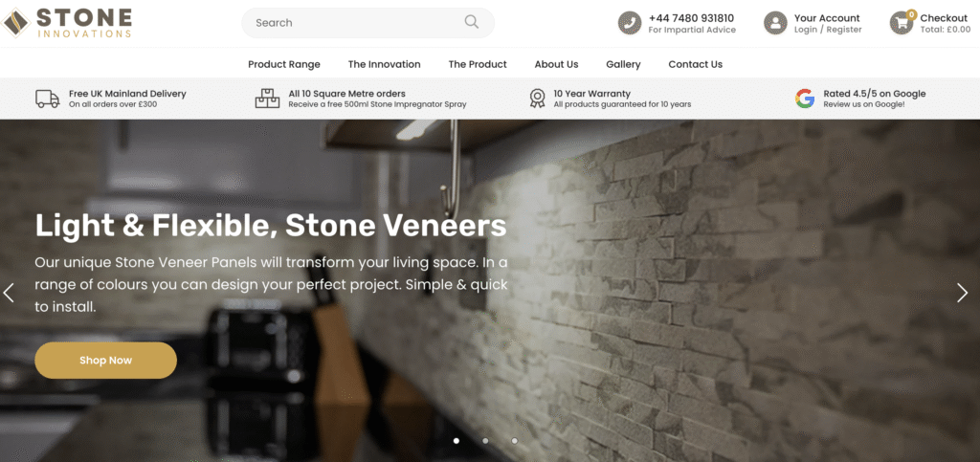Open The Innovation menu item
Viewport: 980px width, 462px height.
pyautogui.click(x=385, y=64)
